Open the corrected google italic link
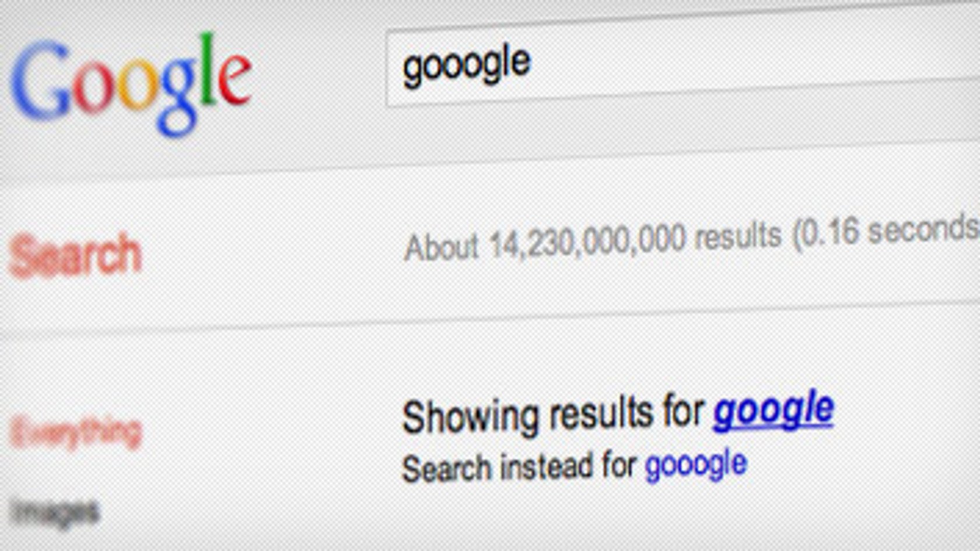This screenshot has height=551, width=980. click(x=773, y=411)
